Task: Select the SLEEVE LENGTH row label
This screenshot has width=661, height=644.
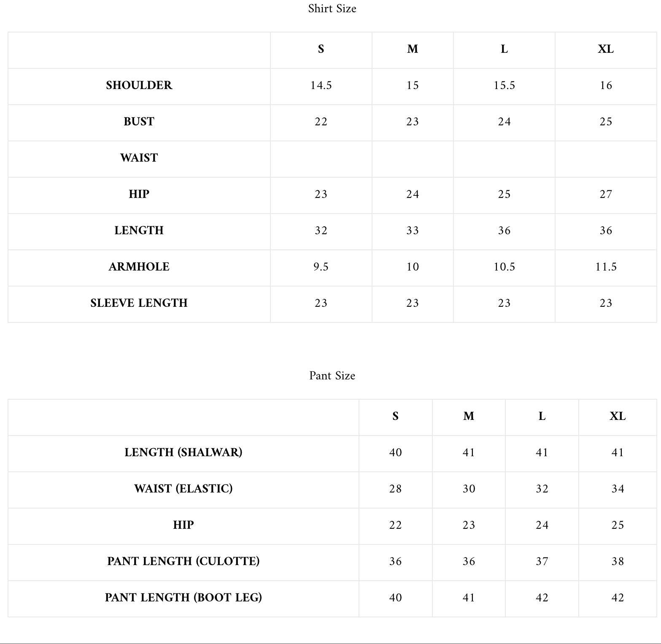Action: pyautogui.click(x=139, y=303)
